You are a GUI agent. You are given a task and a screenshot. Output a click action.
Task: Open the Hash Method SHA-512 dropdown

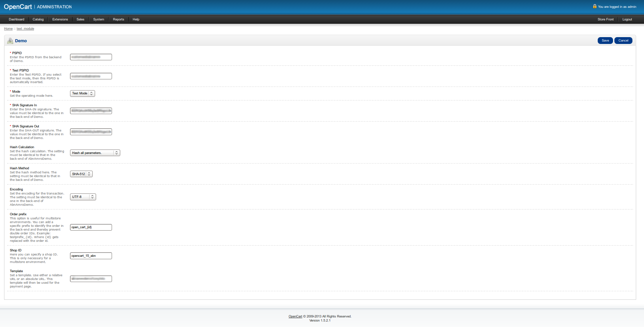(81, 174)
